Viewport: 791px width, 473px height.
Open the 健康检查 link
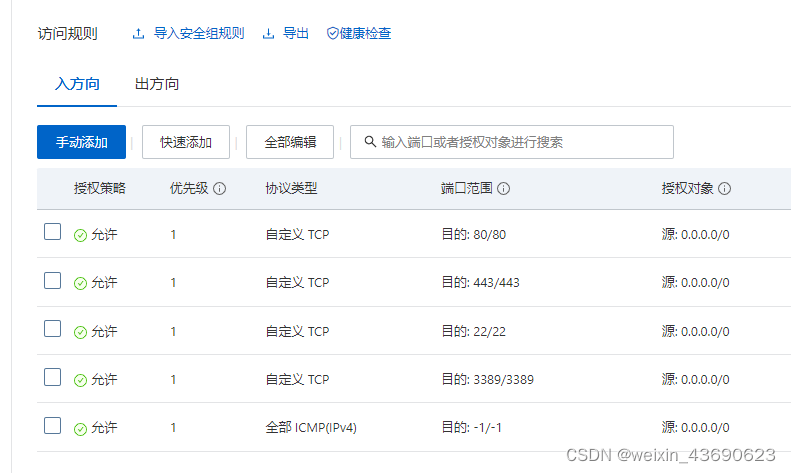pos(365,33)
